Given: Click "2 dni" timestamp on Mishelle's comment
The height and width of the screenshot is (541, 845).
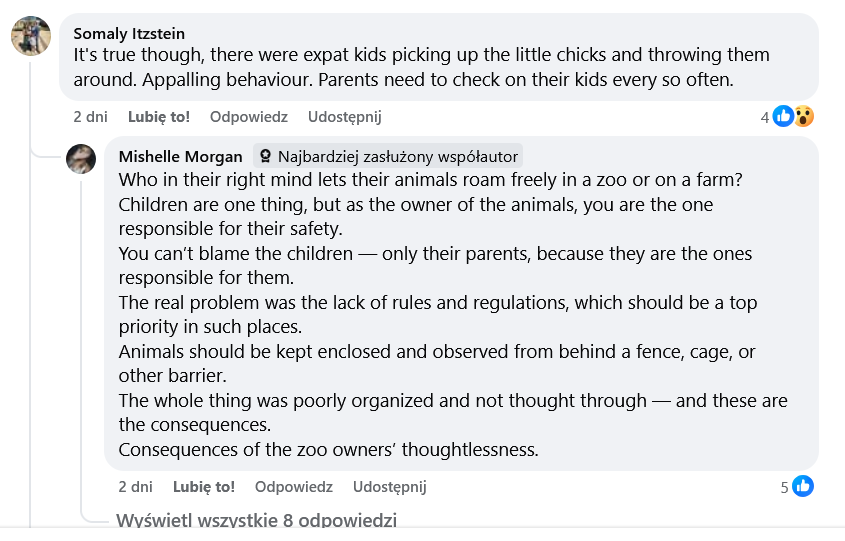Looking at the screenshot, I should (x=135, y=487).
